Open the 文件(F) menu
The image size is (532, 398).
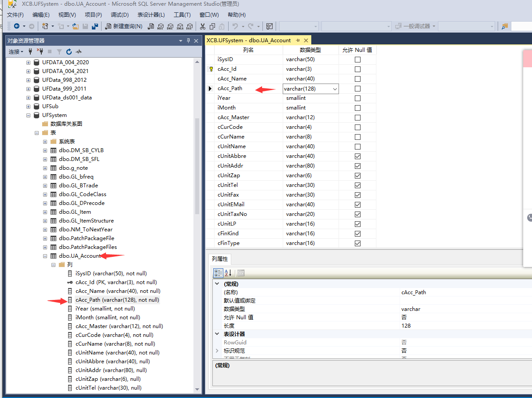15,15
